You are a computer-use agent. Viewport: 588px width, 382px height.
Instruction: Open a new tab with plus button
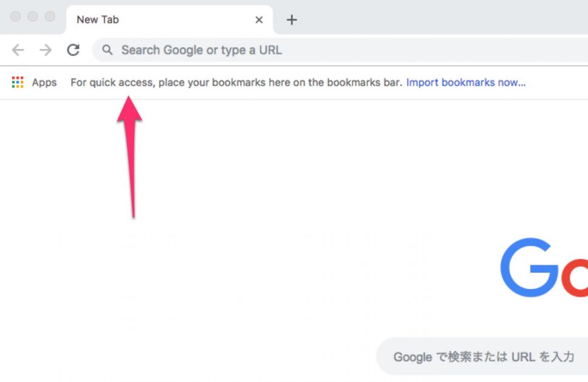[292, 19]
